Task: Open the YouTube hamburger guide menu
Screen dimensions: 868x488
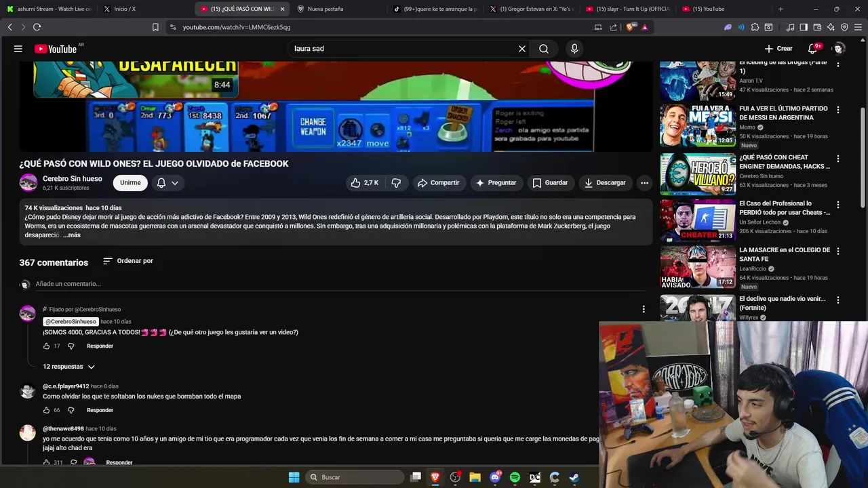Action: tap(18, 49)
